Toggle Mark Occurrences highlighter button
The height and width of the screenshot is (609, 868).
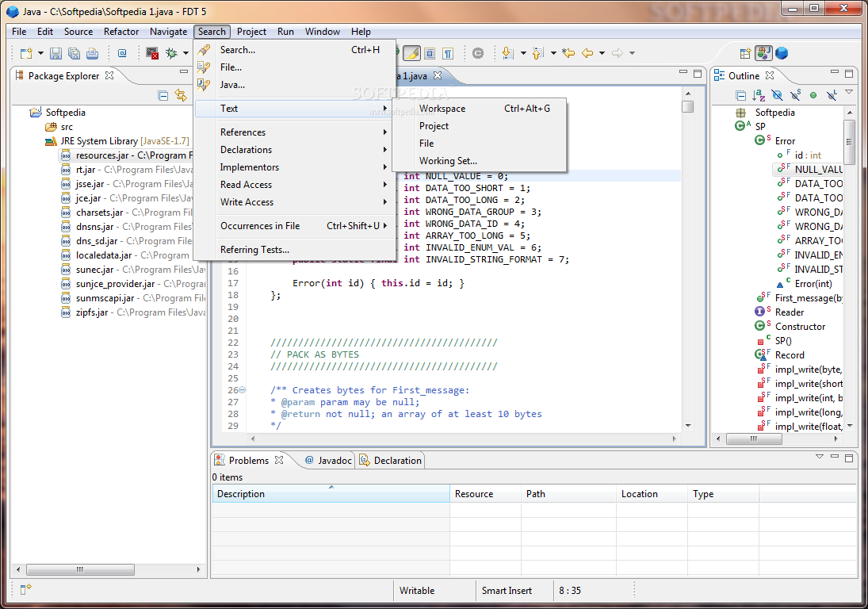click(411, 53)
